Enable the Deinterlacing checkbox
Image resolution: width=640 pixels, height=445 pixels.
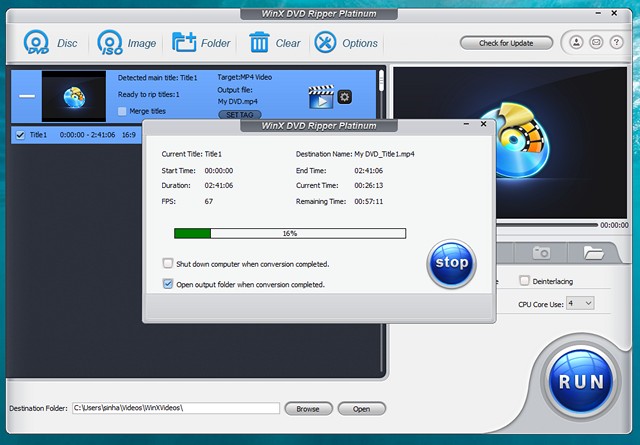(524, 280)
